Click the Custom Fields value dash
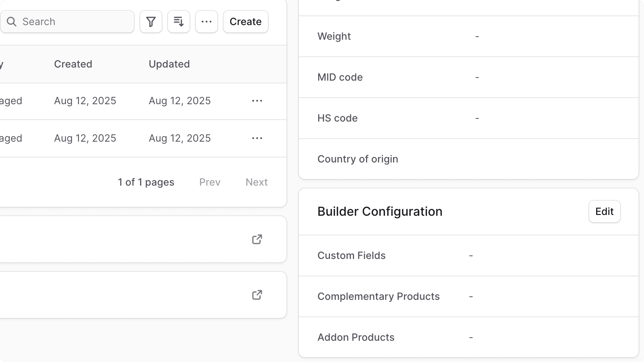 (x=471, y=255)
